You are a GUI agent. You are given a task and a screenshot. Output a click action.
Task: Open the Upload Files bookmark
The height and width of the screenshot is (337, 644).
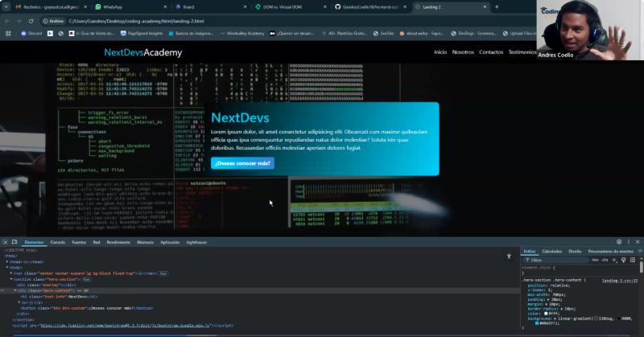(x=519, y=34)
